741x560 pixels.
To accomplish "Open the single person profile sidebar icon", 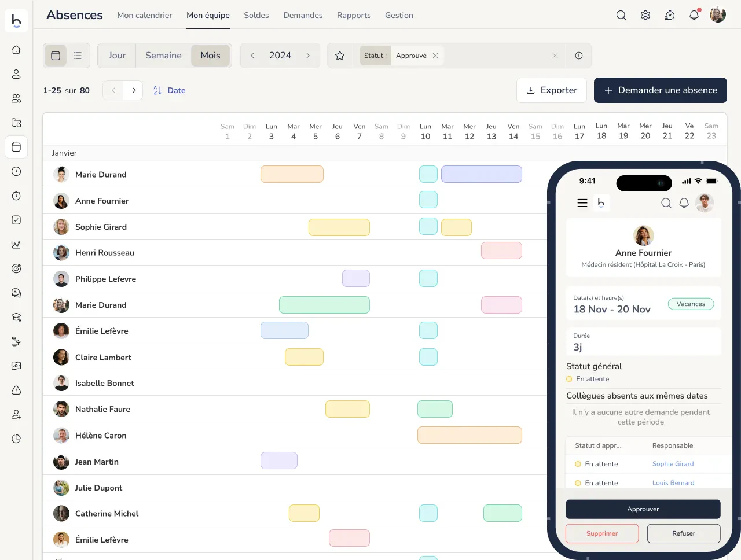I will click(16, 74).
